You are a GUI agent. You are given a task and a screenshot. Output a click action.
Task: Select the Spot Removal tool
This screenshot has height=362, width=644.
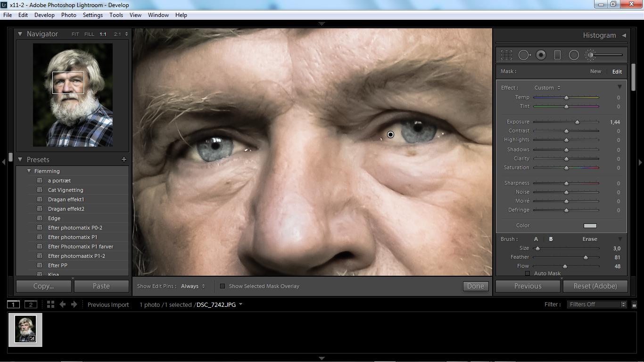click(x=524, y=55)
